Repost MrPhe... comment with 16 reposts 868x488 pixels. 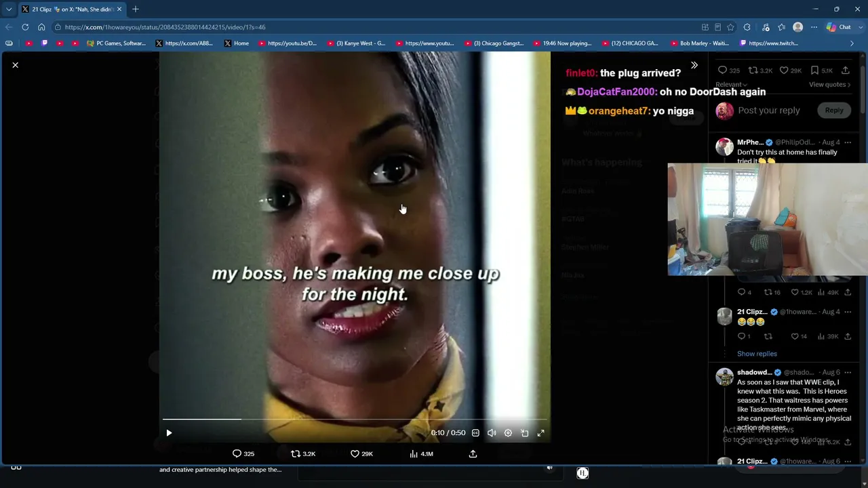pos(772,293)
